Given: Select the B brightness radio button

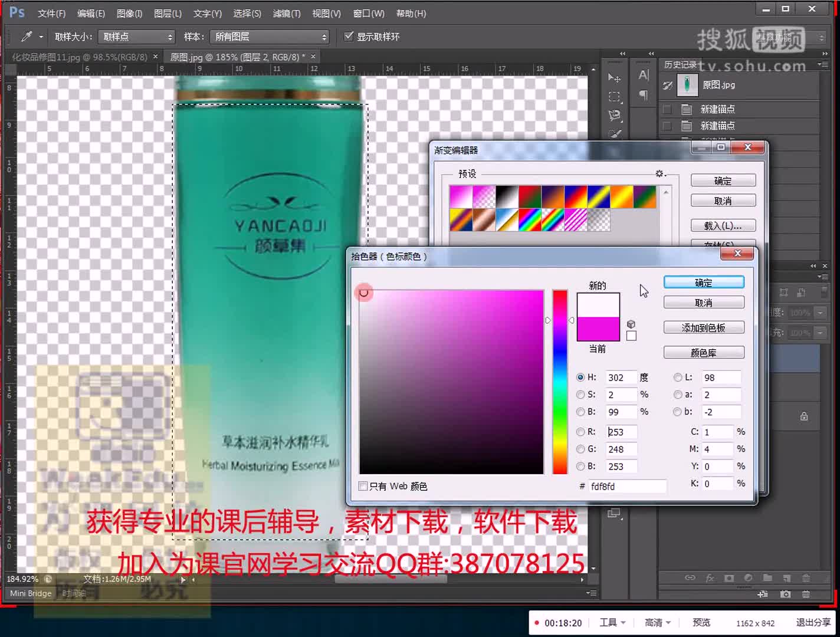Looking at the screenshot, I should (x=580, y=412).
